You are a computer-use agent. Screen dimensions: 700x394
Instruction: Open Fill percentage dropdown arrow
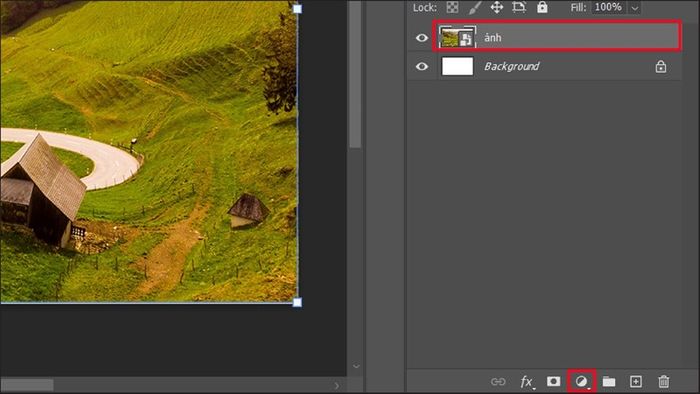point(634,8)
